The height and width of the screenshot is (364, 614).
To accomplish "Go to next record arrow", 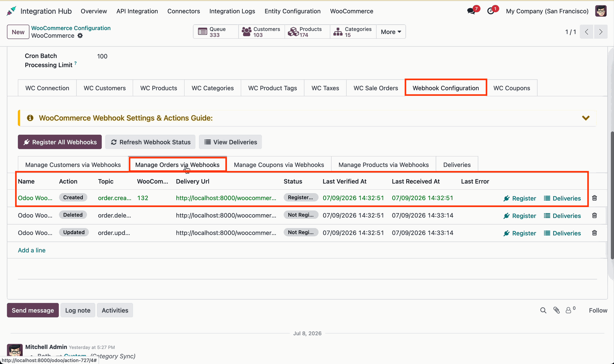I will click(x=601, y=32).
